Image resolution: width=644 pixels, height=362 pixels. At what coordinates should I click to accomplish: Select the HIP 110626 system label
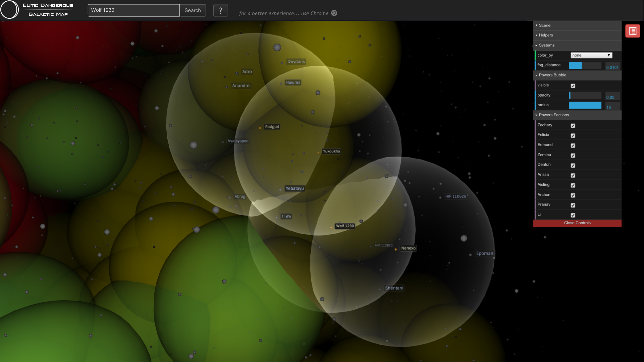point(455,196)
